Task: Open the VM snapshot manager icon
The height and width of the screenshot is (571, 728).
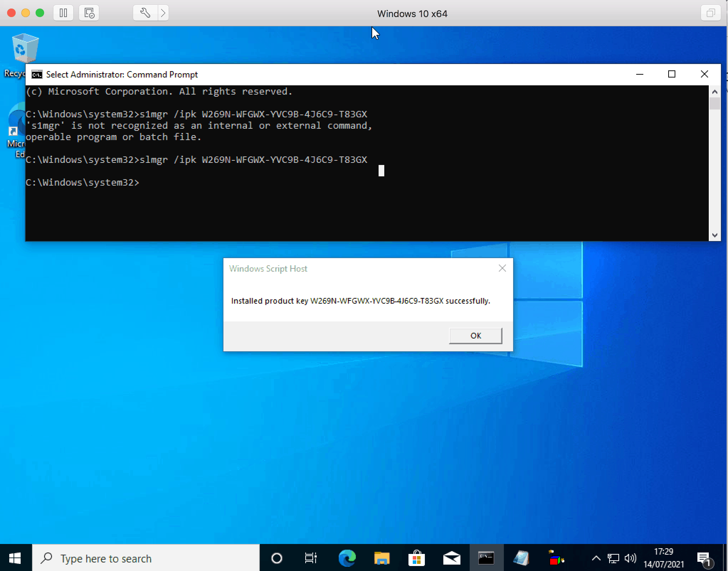Action: pyautogui.click(x=89, y=13)
